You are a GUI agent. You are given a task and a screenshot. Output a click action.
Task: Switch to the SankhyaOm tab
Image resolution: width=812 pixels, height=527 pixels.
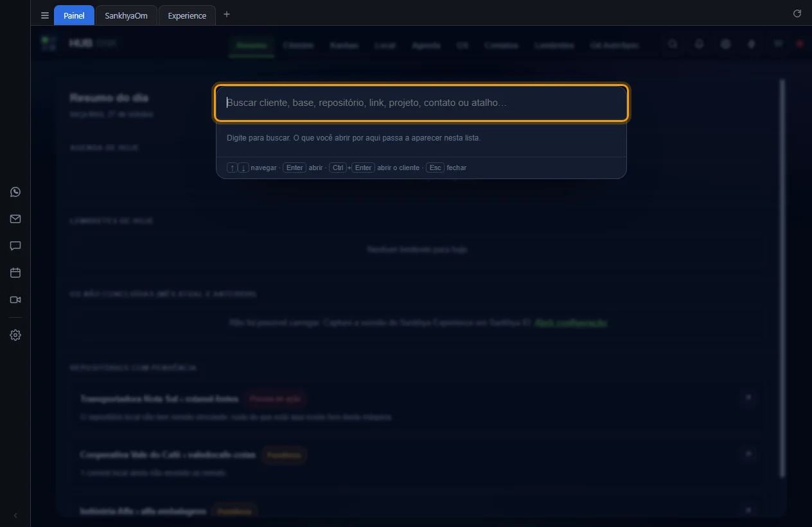(x=126, y=15)
